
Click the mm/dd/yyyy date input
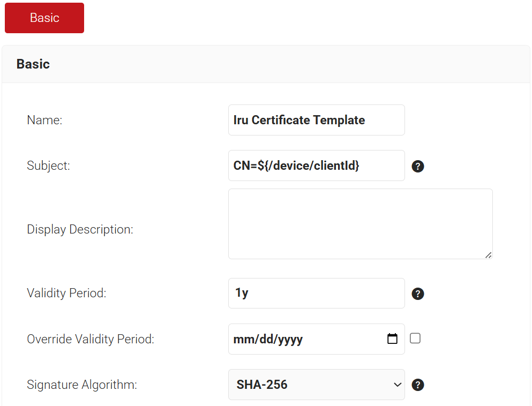click(316, 339)
